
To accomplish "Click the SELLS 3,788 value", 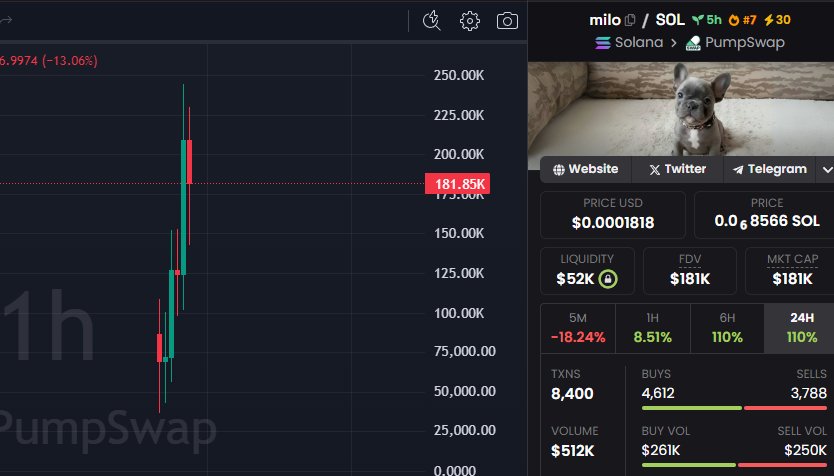I will (808, 393).
